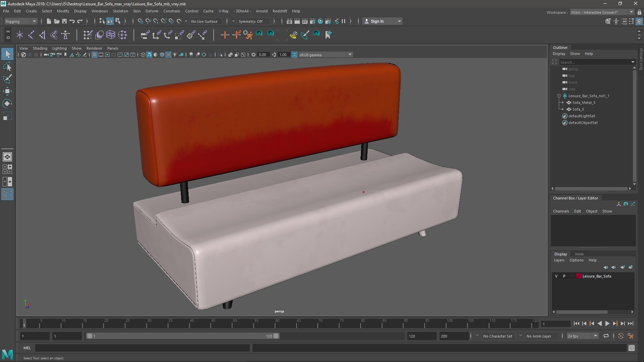The width and height of the screenshot is (644, 362).
Task: Select the four-pane layout icon
Action: pyautogui.click(x=7, y=169)
